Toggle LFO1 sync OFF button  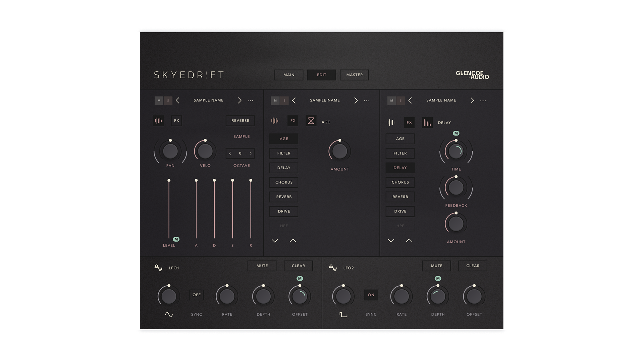click(197, 295)
